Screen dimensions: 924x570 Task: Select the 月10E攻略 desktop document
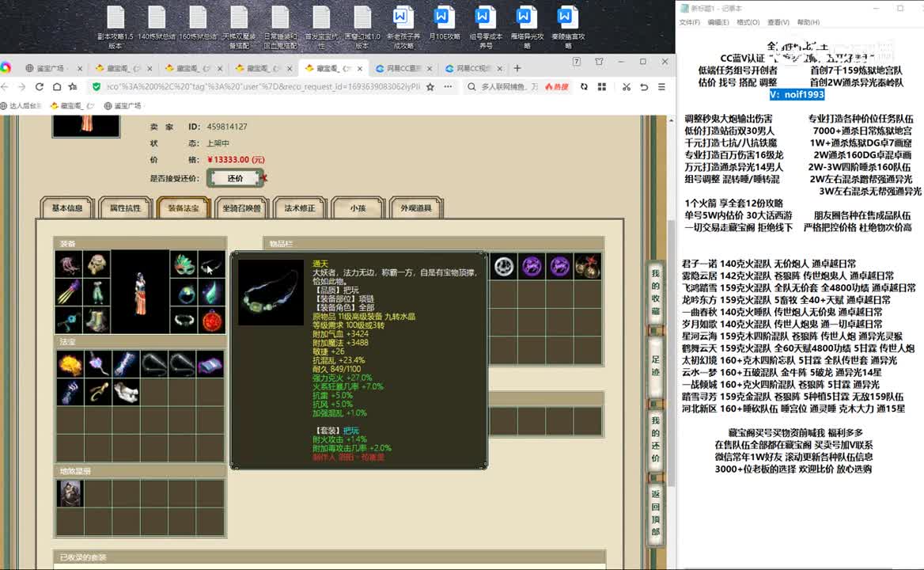443,24
